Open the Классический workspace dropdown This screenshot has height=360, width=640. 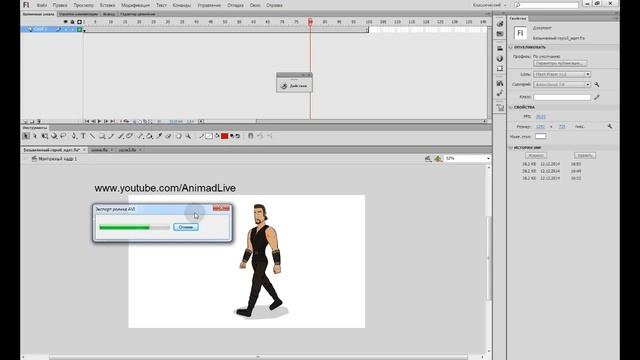click(489, 5)
